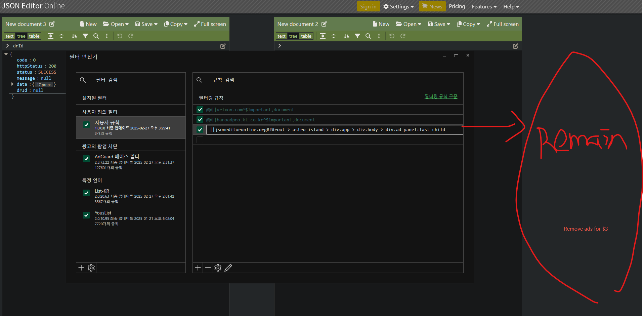
Task: Open the Open dropdown in New document 3
Action: [x=116, y=24]
